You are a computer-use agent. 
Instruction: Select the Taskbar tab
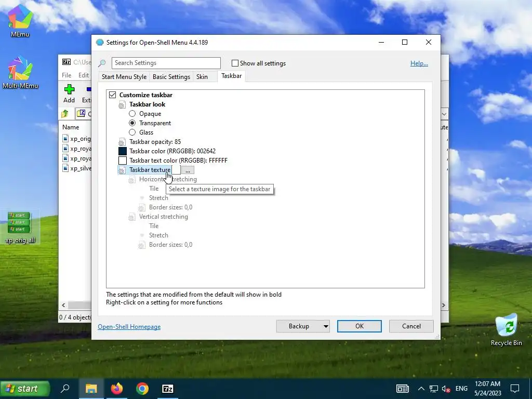coord(231,76)
